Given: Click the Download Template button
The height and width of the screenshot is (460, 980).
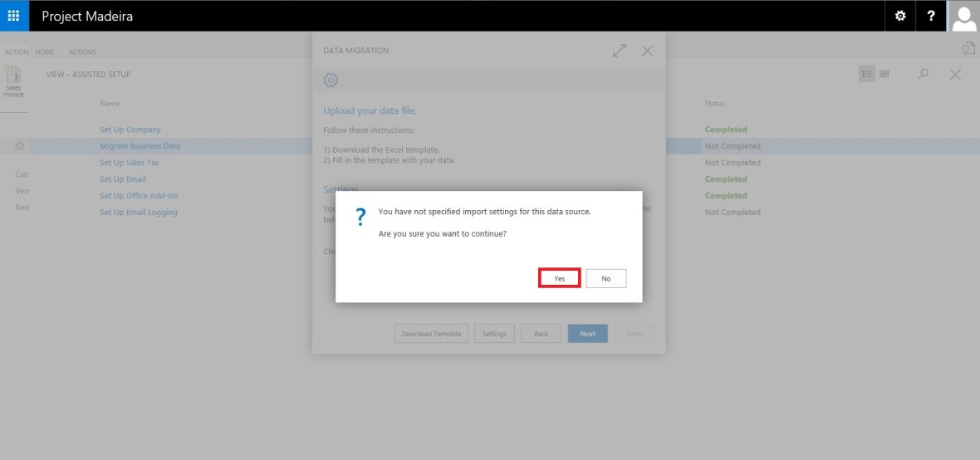Looking at the screenshot, I should (431, 334).
